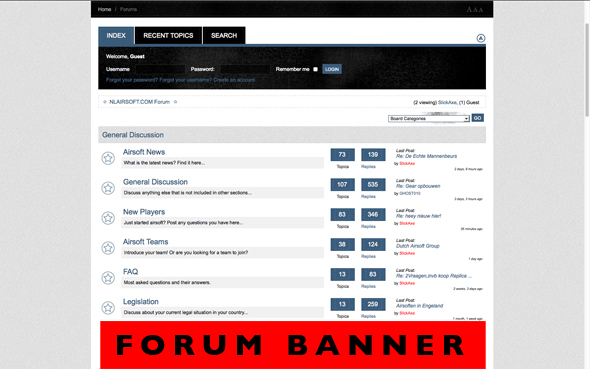The height and width of the screenshot is (369, 590).
Task: Focus the Username input field
Action: tap(161, 69)
